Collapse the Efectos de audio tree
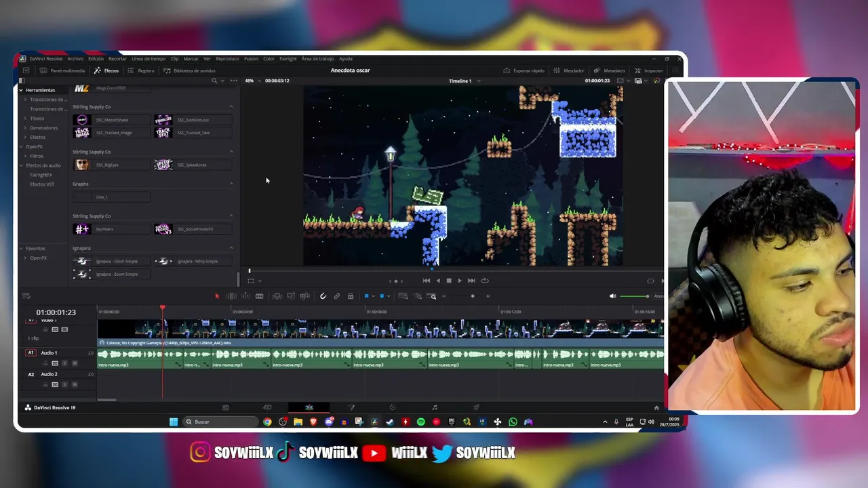868x488 pixels. (21, 165)
